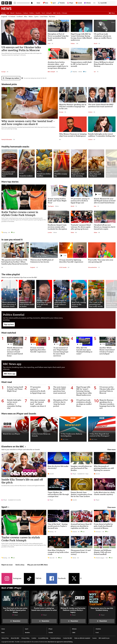The width and height of the screenshot is (117, 644).
Task: Show next clips in The video playlist
Action: click(114, 294)
